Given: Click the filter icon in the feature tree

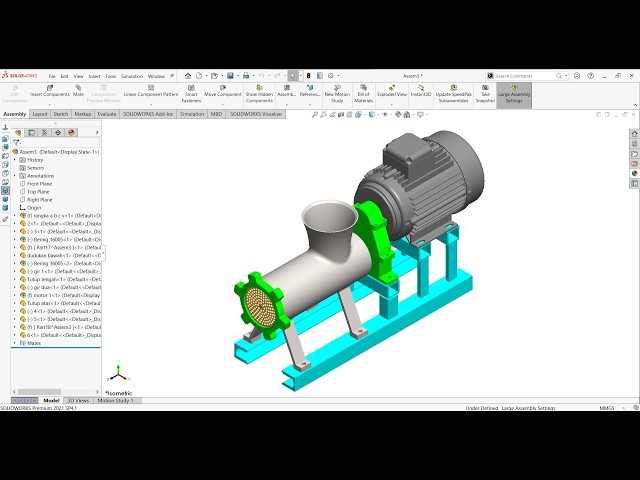Looking at the screenshot, I should [16, 143].
